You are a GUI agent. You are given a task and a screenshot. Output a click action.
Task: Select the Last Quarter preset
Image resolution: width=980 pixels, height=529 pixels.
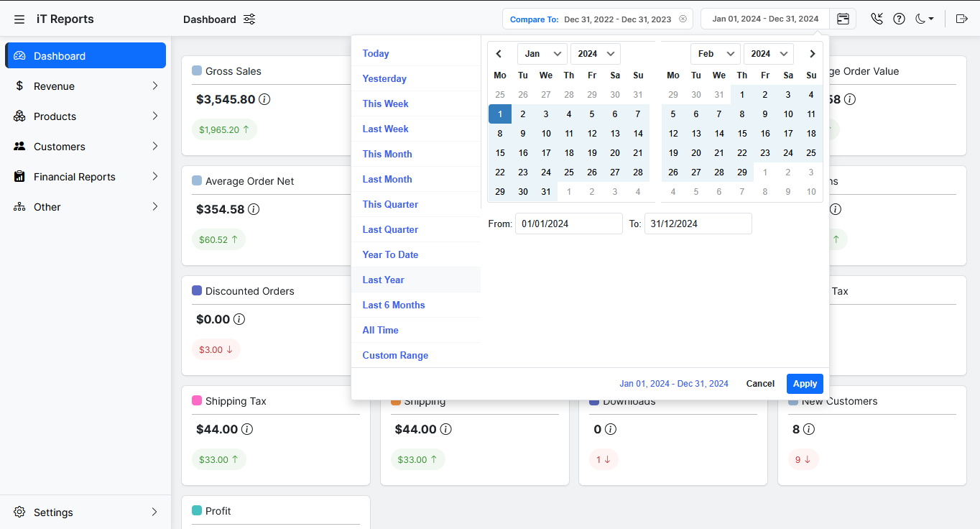tap(390, 229)
